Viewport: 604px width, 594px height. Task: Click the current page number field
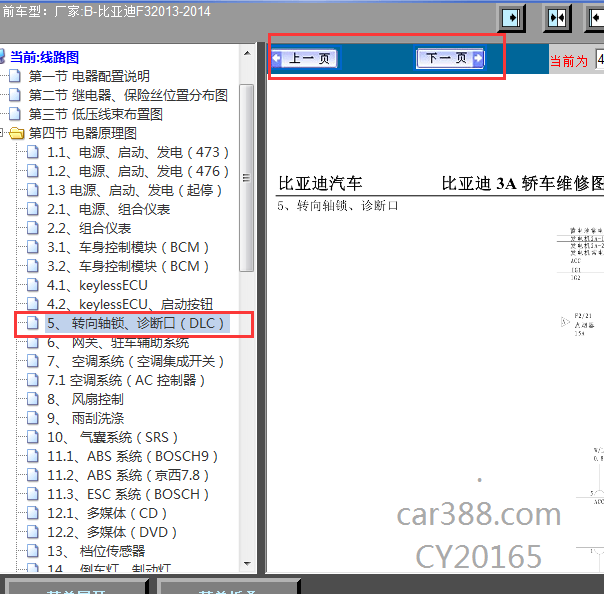click(600, 60)
